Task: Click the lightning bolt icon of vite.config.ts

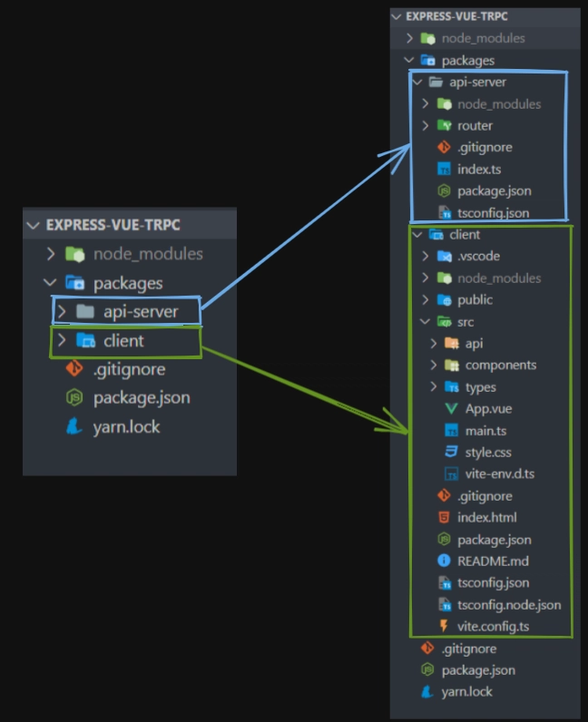Action: point(444,627)
